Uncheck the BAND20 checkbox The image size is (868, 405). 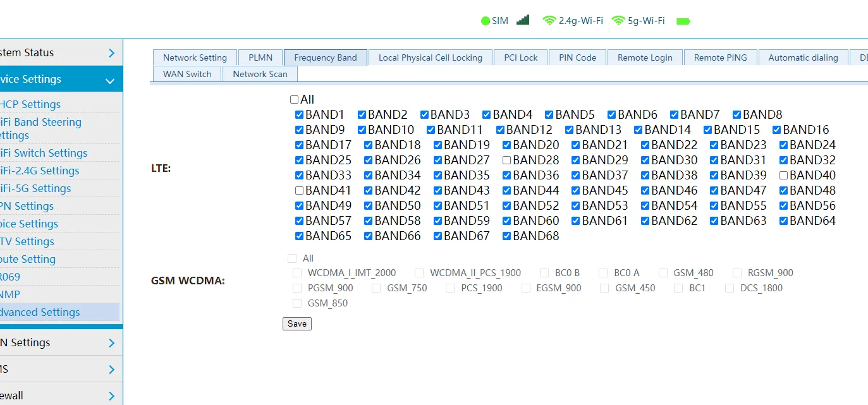506,145
